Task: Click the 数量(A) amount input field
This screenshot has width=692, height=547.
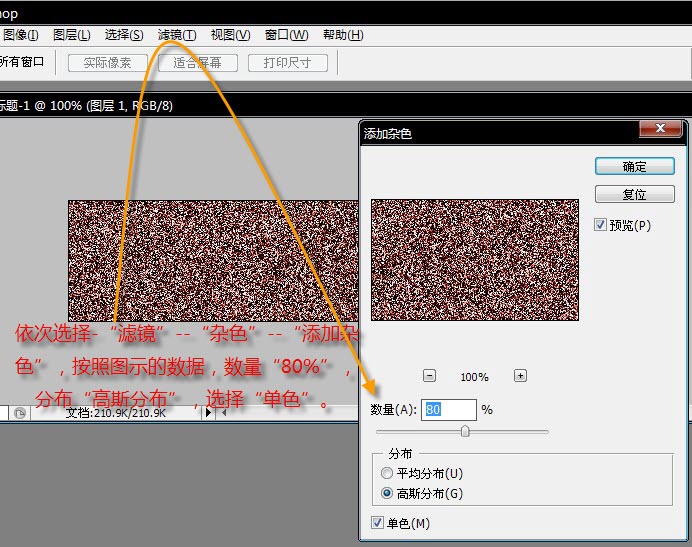Action: pos(449,410)
